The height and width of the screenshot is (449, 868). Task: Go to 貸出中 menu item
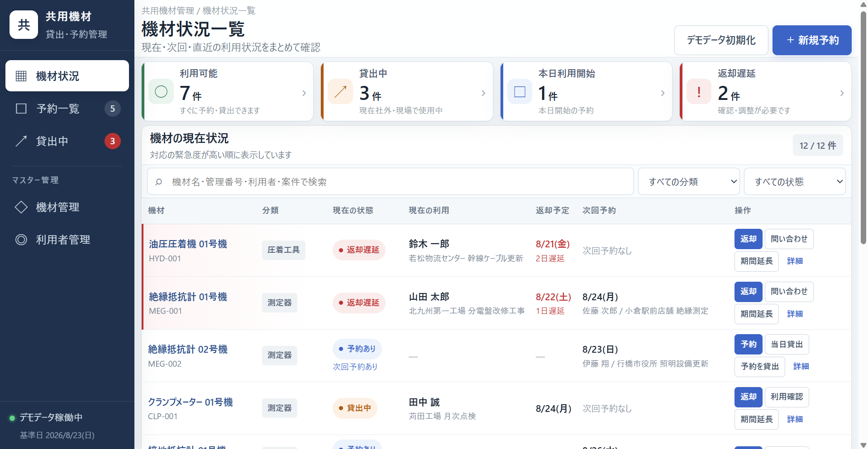pyautogui.click(x=67, y=141)
